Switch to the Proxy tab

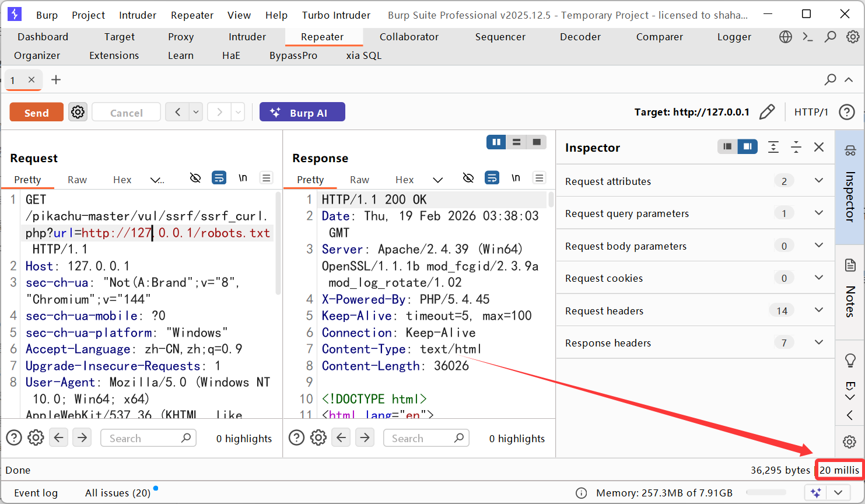click(181, 37)
